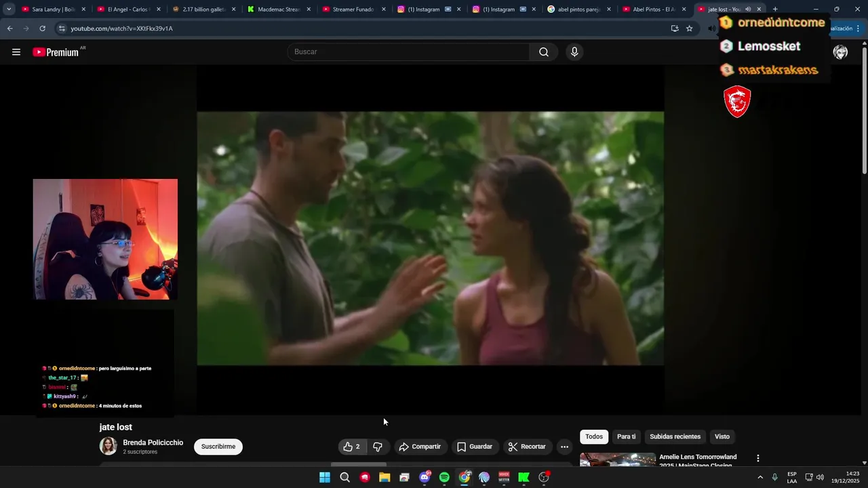Switch to the Streamer Fundado tab
The height and width of the screenshot is (488, 868).
(353, 9)
